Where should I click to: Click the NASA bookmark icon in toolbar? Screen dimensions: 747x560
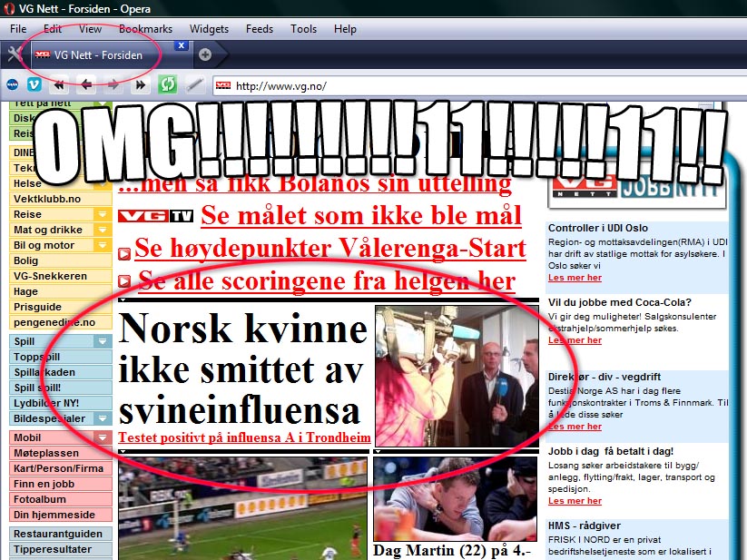coord(13,85)
